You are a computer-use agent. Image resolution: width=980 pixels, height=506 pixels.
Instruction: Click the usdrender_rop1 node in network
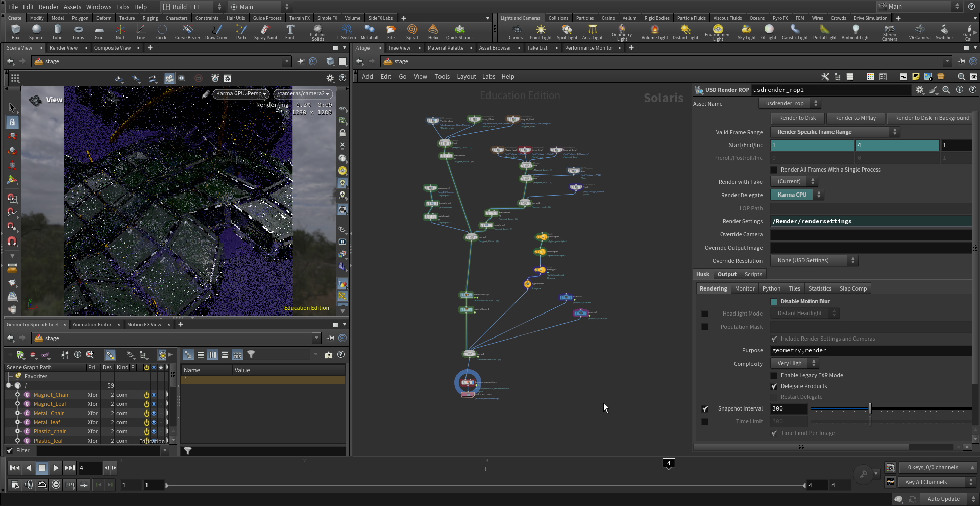pyautogui.click(x=468, y=394)
